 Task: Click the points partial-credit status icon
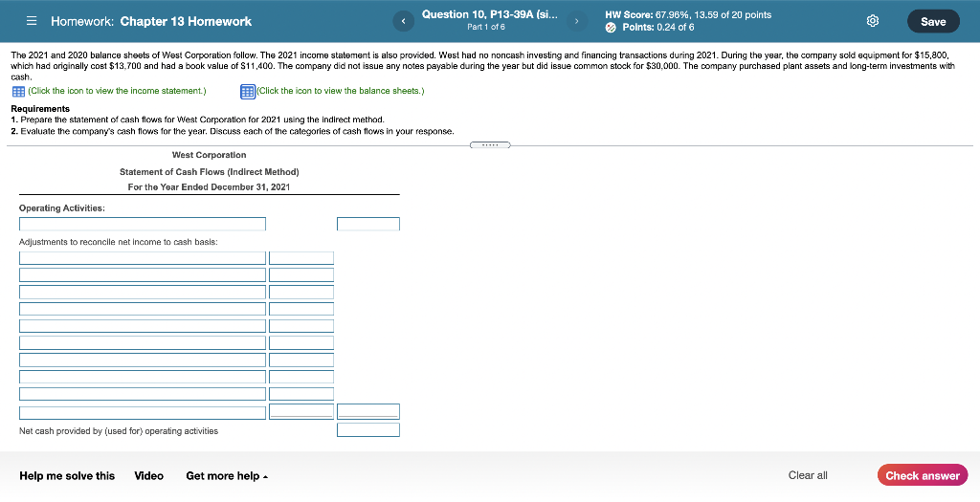pos(611,28)
